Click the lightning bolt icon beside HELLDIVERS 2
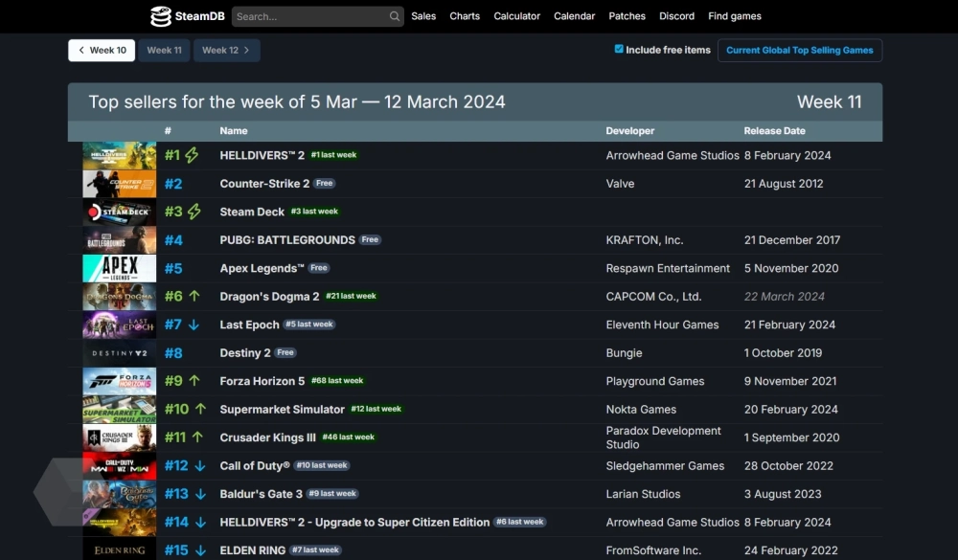958x560 pixels. click(193, 155)
